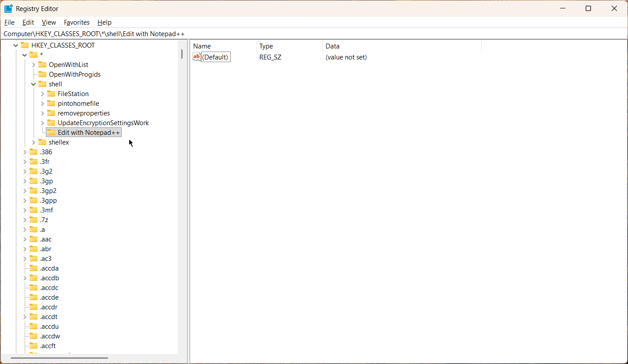Click the tree horizontal scrollbar thumb
Image resolution: width=628 pixels, height=364 pixels.
[60, 358]
